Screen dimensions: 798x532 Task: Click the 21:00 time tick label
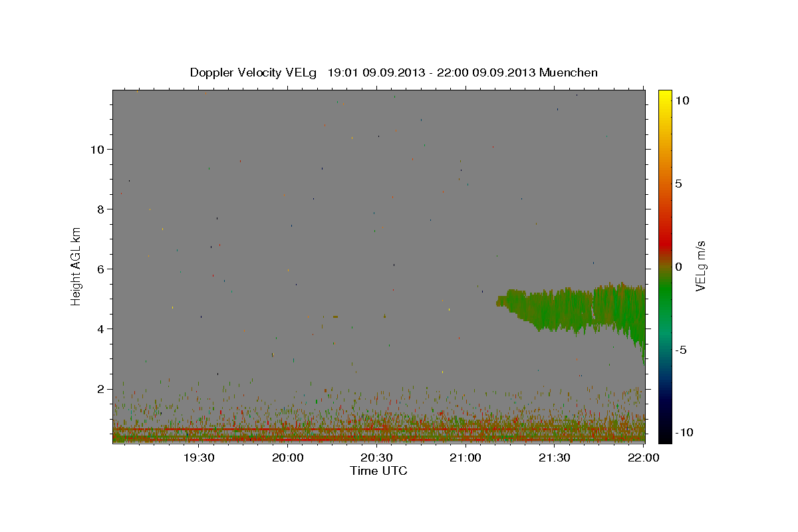pos(465,458)
